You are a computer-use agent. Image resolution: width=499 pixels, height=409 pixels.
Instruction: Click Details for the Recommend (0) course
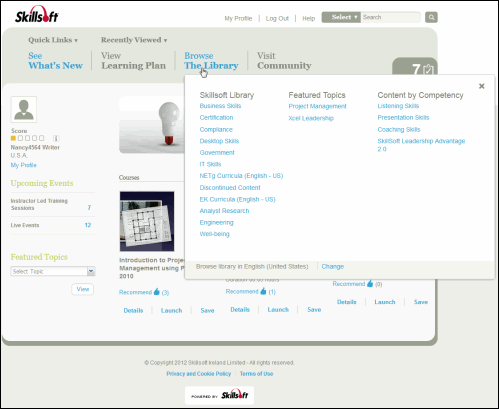[x=347, y=302]
